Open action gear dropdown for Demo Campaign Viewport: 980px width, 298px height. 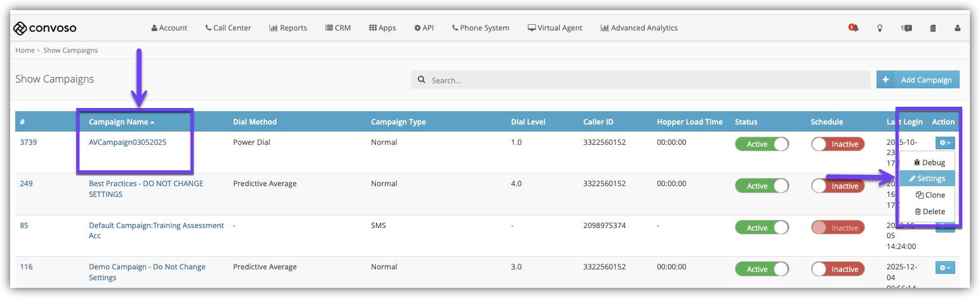point(944,268)
